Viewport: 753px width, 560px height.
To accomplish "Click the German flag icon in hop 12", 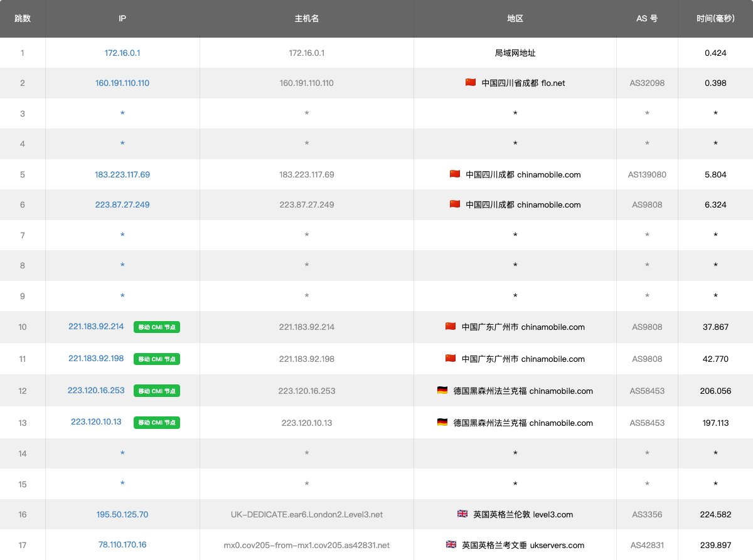I will tap(442, 391).
